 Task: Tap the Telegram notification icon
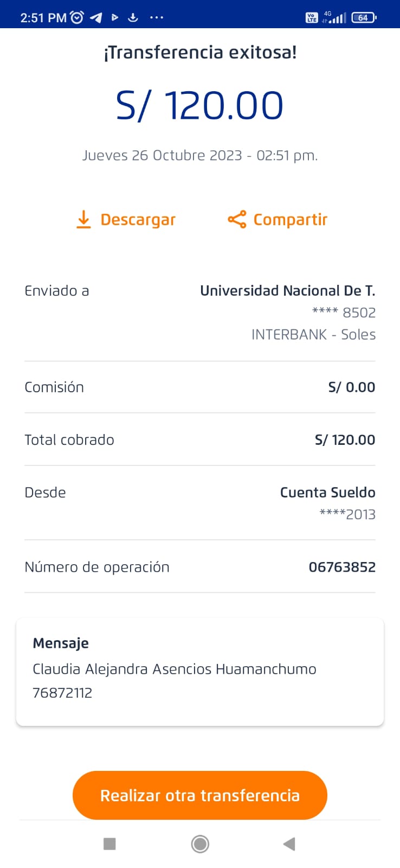point(96,17)
